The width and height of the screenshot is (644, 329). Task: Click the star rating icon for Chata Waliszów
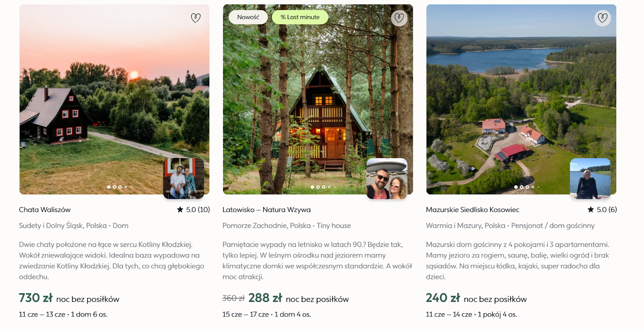pos(180,210)
